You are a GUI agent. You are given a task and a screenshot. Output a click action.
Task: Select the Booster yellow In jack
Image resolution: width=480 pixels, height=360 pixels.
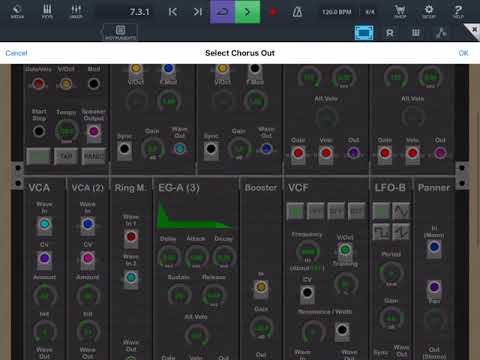click(x=261, y=287)
